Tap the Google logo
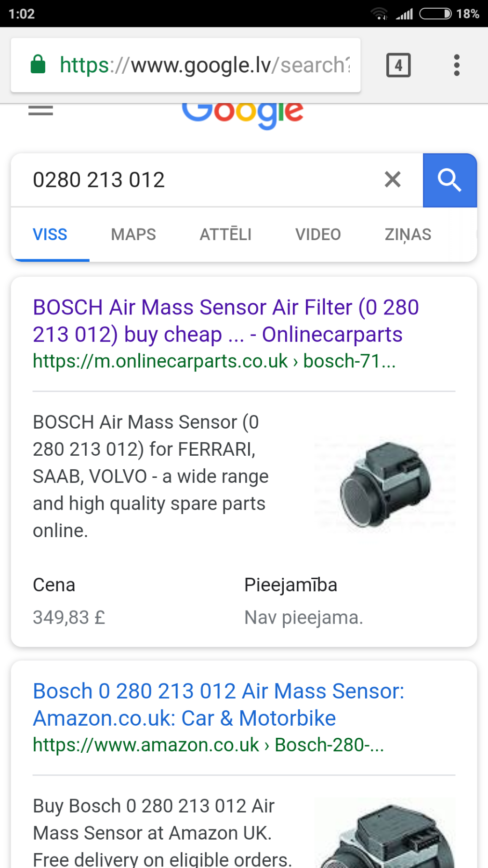Viewport: 488px width, 868px height. click(x=242, y=113)
